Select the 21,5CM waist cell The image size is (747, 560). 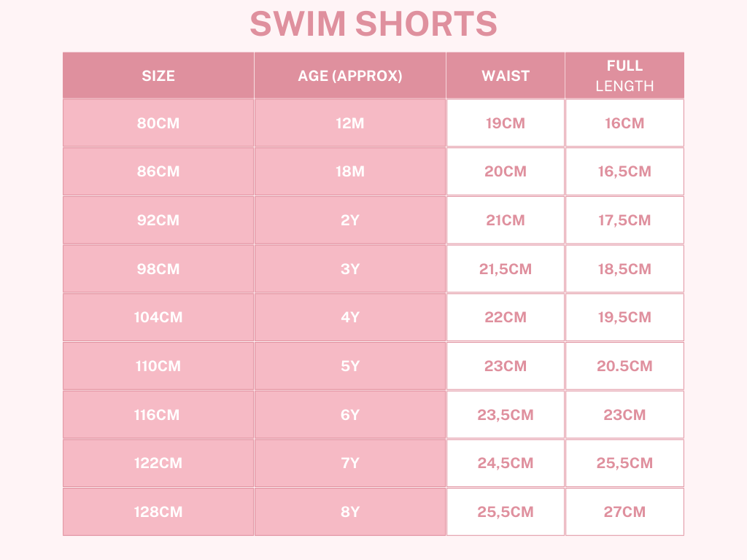(x=506, y=269)
